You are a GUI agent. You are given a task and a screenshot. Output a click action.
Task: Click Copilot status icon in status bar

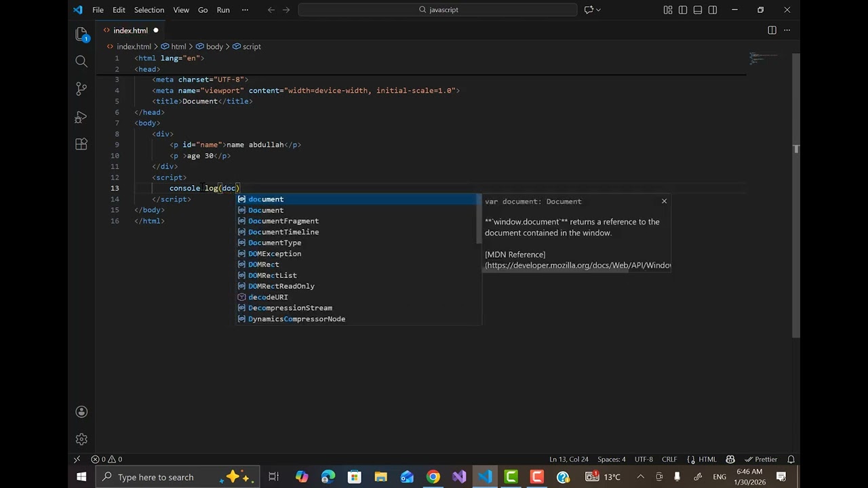coord(730,459)
